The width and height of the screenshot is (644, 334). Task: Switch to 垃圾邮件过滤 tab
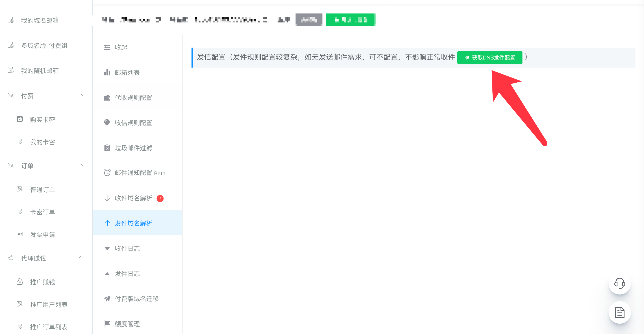137,148
